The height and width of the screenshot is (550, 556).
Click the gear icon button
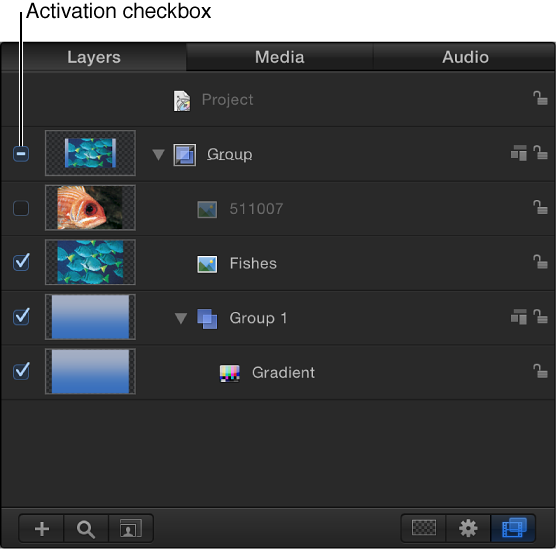[468, 528]
